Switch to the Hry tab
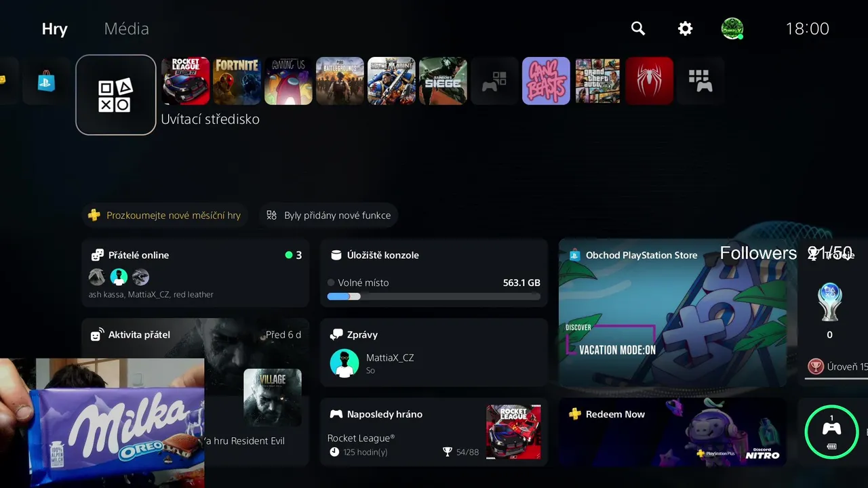This screenshot has height=488, width=868. click(54, 29)
